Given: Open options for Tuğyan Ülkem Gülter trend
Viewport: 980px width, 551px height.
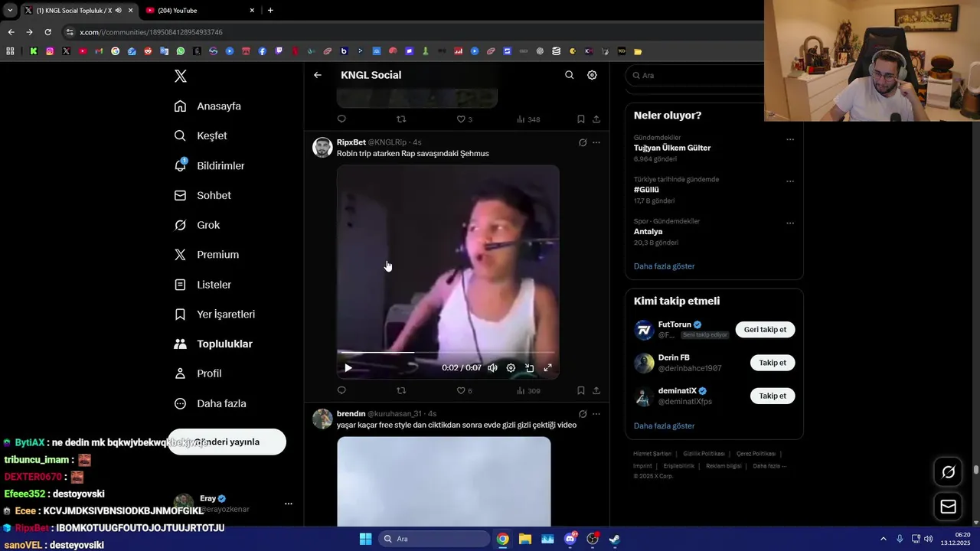Looking at the screenshot, I should (790, 139).
